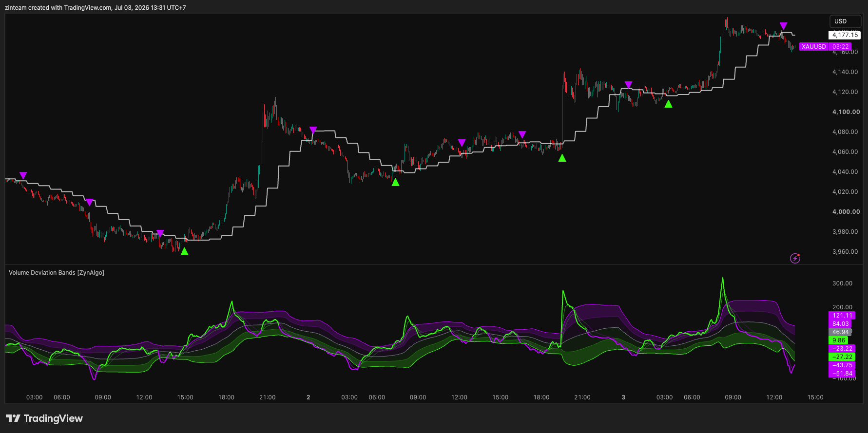Click the 300.00 indicator scale label
The width and height of the screenshot is (868, 433).
[x=842, y=283]
